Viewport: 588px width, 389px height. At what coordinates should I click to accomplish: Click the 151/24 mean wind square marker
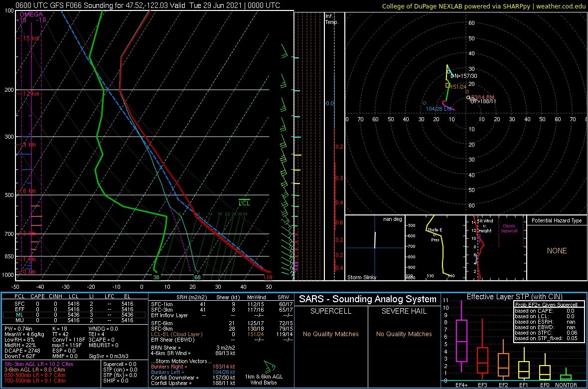coord(447,86)
